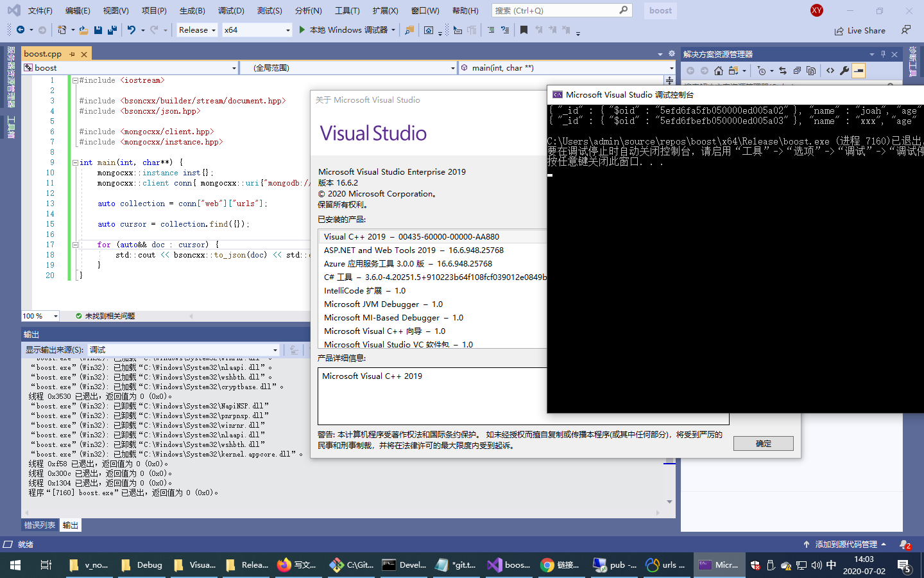The width and height of the screenshot is (924, 578).
Task: Open the 生成(B) menu
Action: coord(193,11)
